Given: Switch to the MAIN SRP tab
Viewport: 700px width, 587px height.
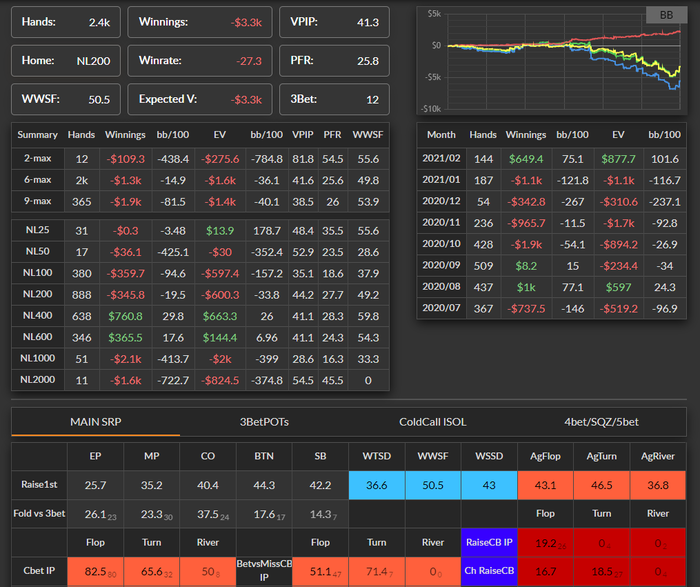Looking at the screenshot, I should click(96, 422).
